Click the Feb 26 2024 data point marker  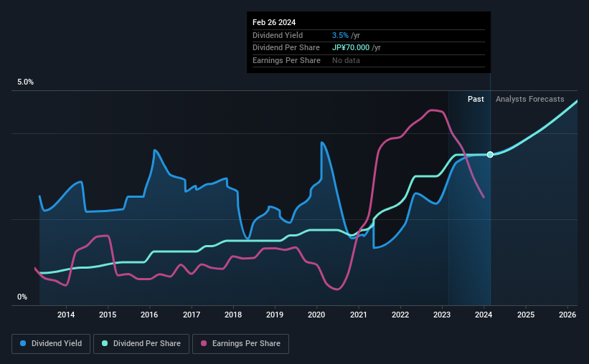tap(490, 155)
